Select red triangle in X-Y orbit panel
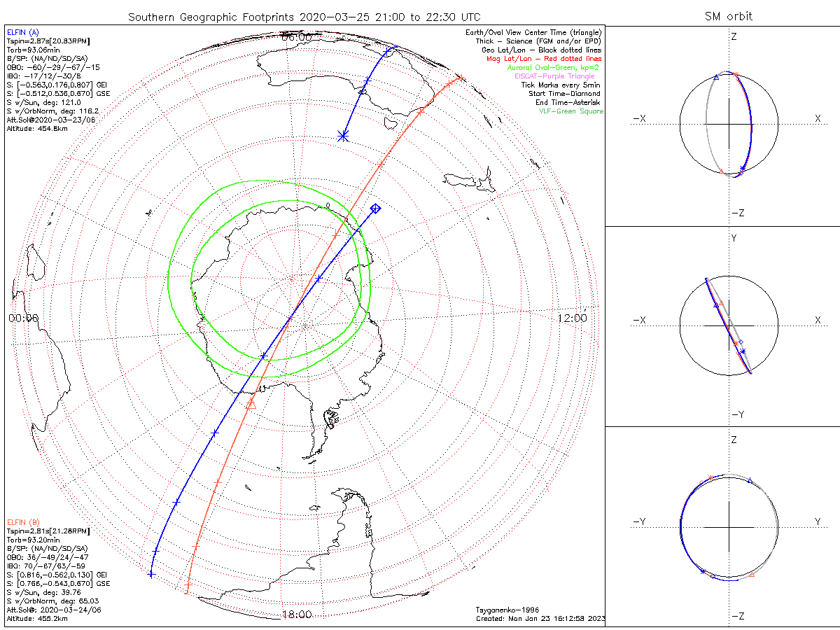 pyautogui.click(x=721, y=303)
